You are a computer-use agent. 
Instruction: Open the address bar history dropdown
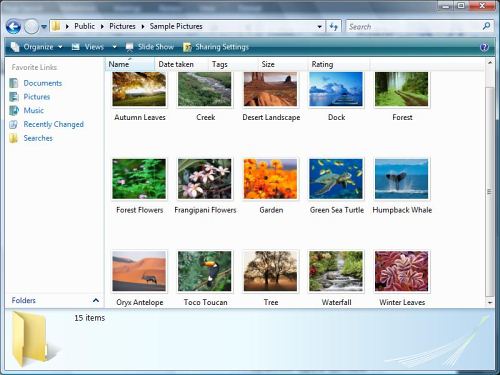pyautogui.click(x=319, y=27)
